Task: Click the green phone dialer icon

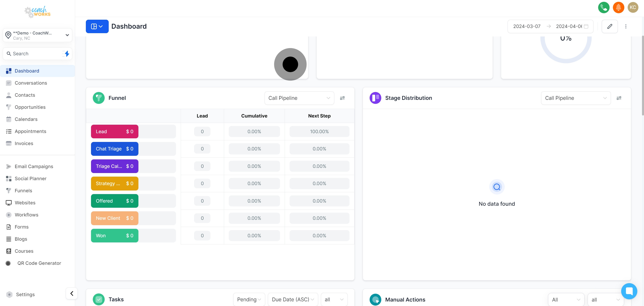Action: (x=604, y=7)
